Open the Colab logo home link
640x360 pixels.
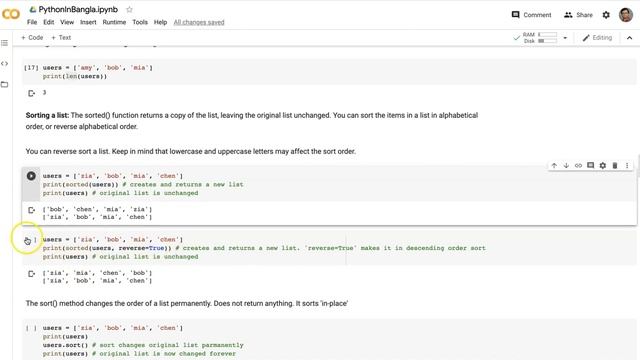point(11,14)
